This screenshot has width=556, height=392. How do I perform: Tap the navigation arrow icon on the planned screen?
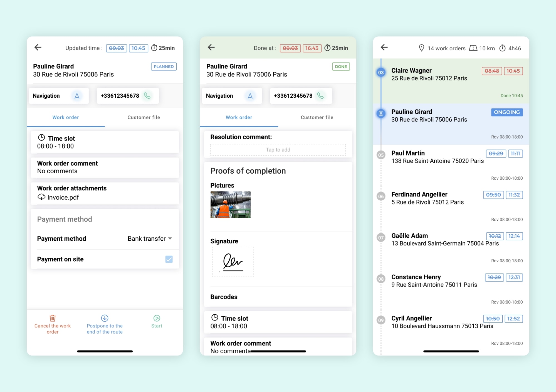(77, 96)
